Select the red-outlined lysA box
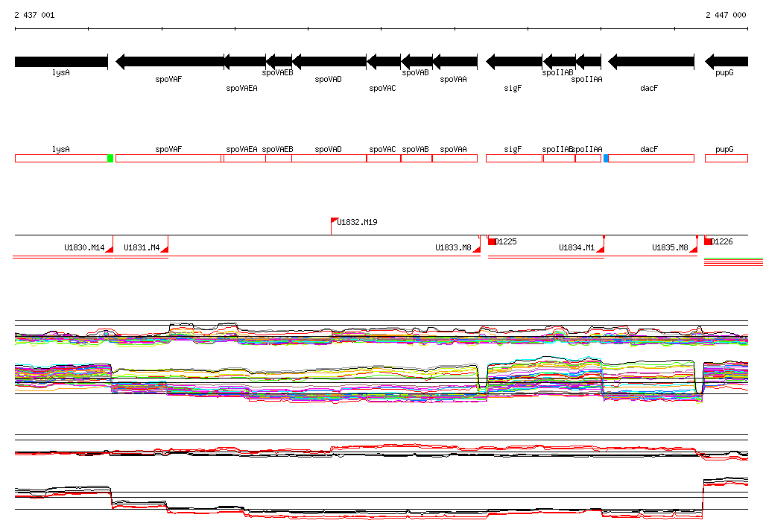Viewport: 763px width, 532px height. 61,158
